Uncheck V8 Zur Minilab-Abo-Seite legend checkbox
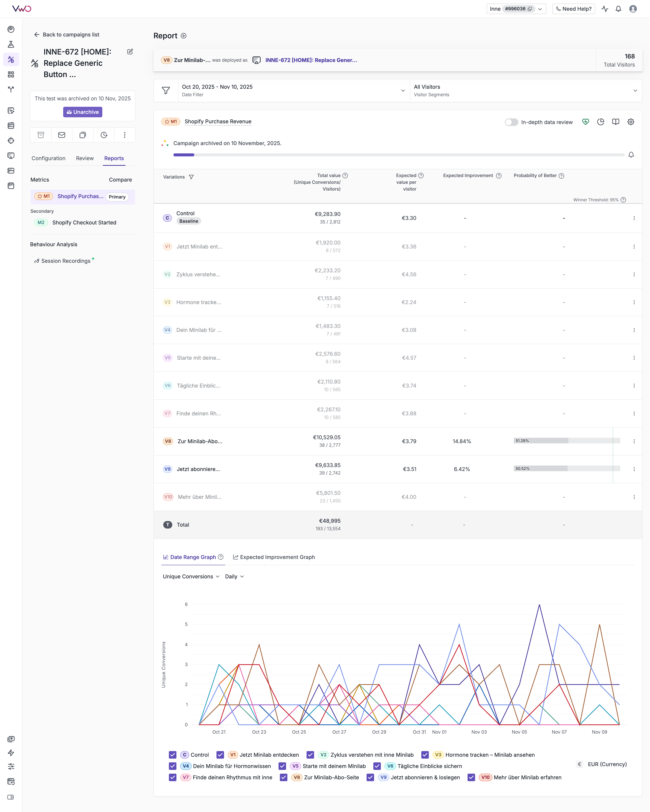The image size is (650, 812). (284, 777)
